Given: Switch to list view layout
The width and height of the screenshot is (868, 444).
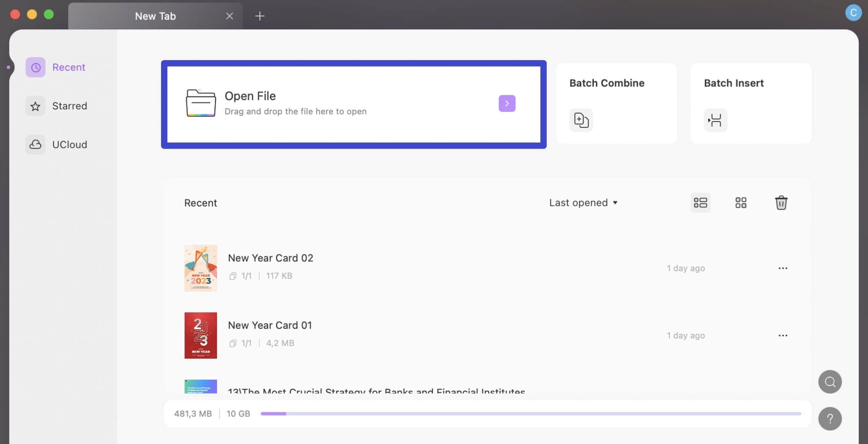Looking at the screenshot, I should pyautogui.click(x=700, y=203).
